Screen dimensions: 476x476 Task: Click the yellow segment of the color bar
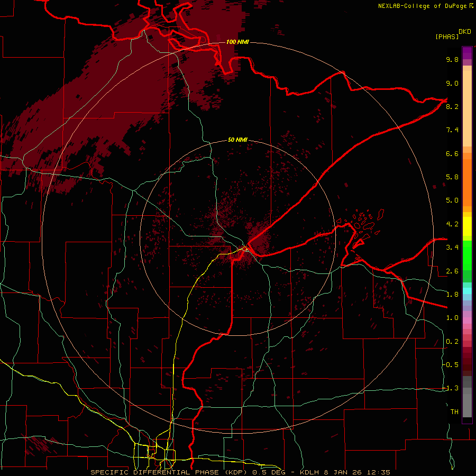467,226
